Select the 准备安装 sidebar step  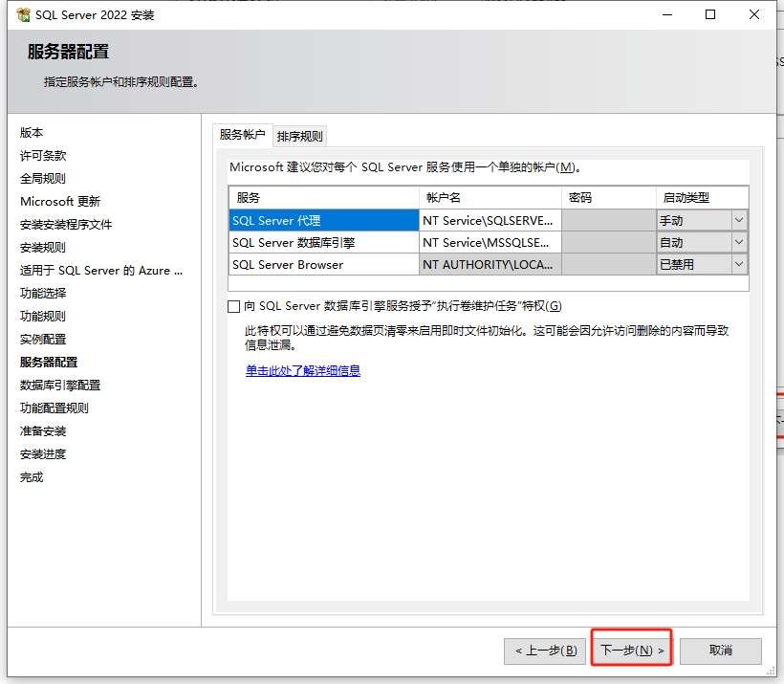(x=43, y=431)
